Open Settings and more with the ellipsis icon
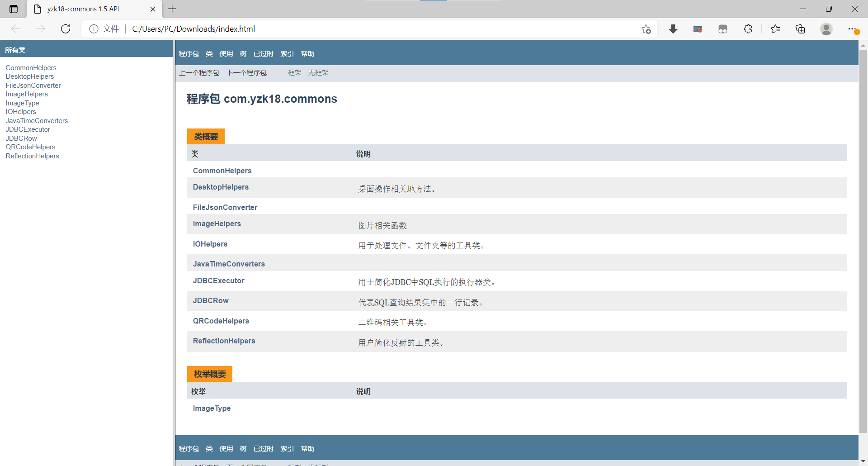Viewport: 868px width, 466px height. (854, 29)
